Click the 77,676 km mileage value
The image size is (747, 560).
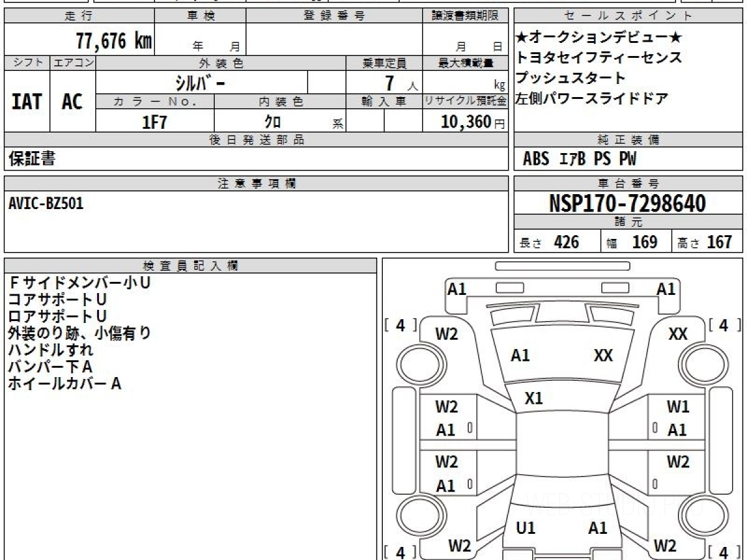point(114,42)
